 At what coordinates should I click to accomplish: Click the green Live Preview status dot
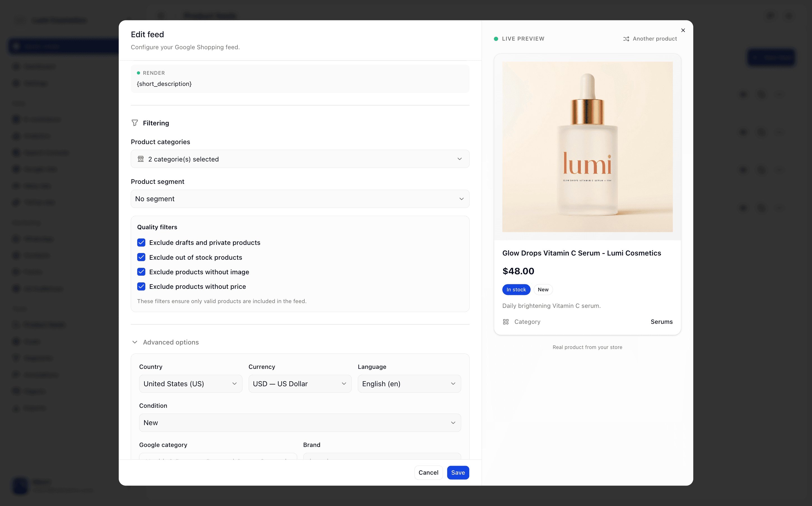pyautogui.click(x=496, y=39)
